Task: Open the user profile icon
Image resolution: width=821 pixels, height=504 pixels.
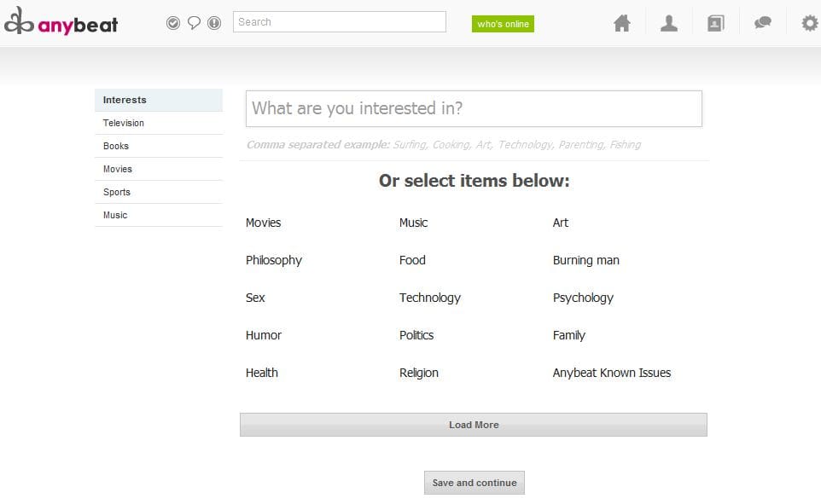Action: tap(669, 24)
